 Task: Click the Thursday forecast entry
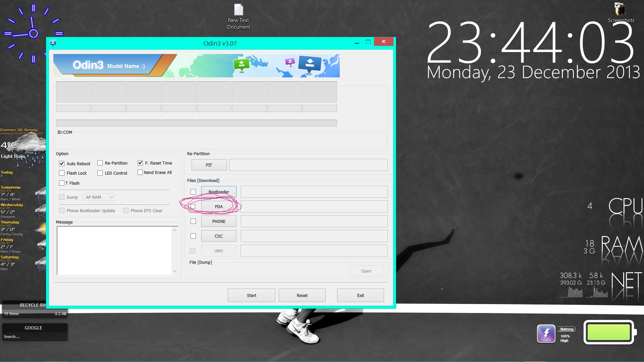tap(23, 228)
